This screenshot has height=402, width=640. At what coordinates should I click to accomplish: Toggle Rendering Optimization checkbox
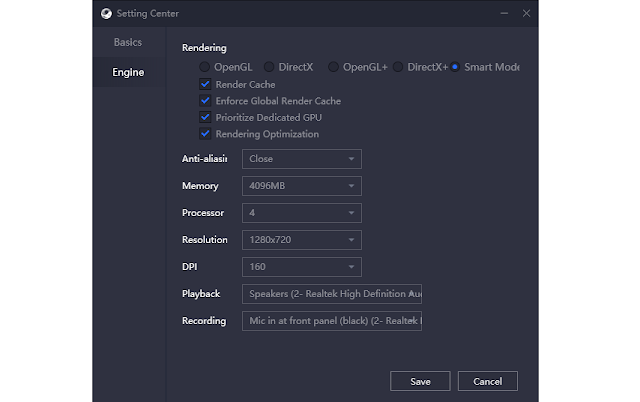(206, 134)
